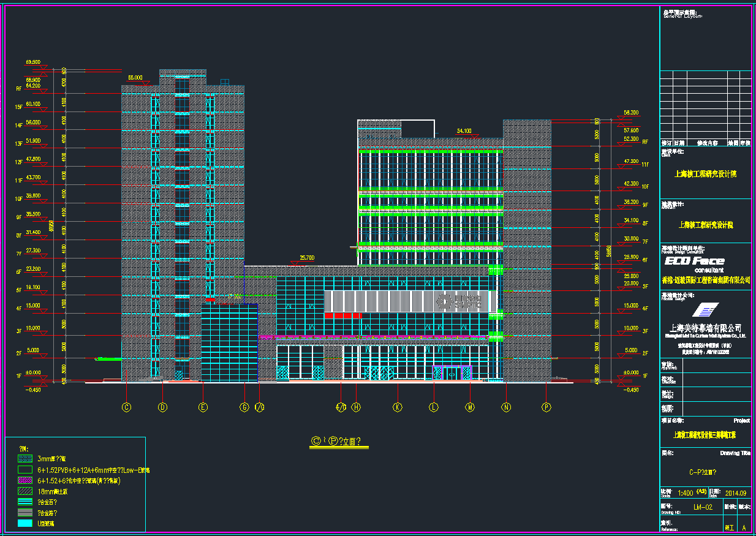Click the 1:400 scale value
Screen dimensions: 756x536
coord(685,493)
